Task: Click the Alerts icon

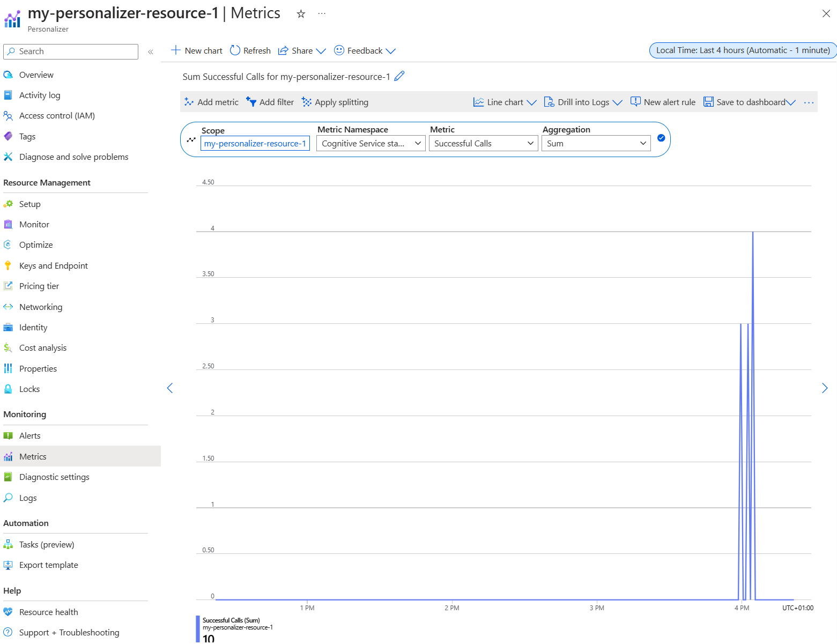Action: [8, 435]
